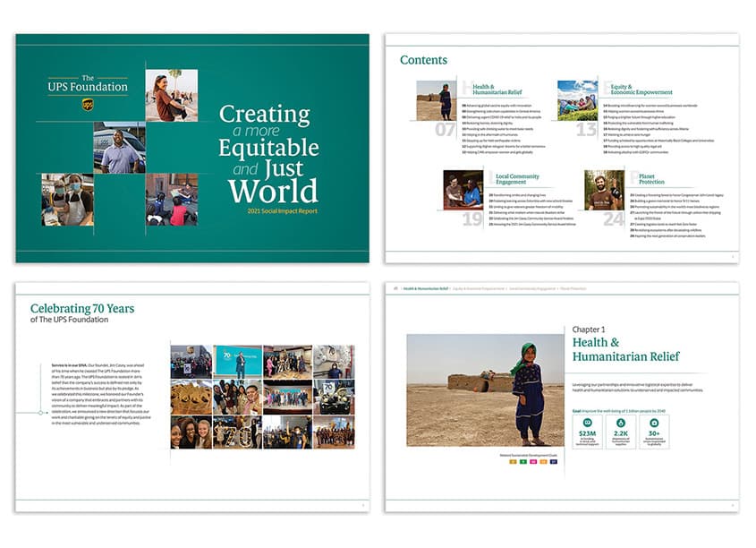Screen dimensions: 756x548
Task: Click the Celebrating 70 Years heading
Action: 82,308
